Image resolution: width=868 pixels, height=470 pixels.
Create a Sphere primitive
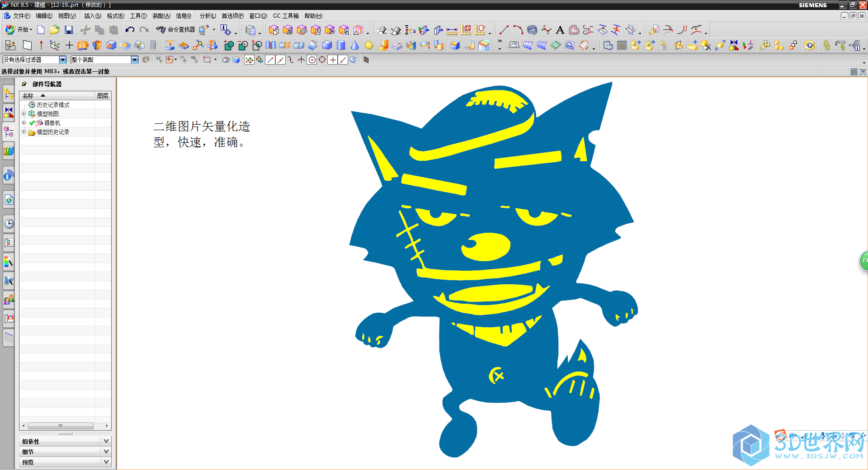point(369,45)
